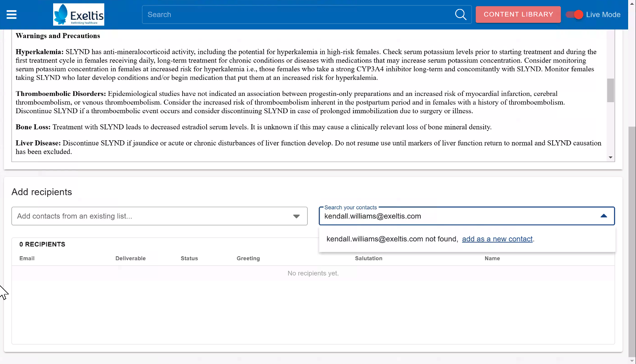The height and width of the screenshot is (364, 636).
Task: Click the page scroll-up arrow at top right
Action: [632, 3]
